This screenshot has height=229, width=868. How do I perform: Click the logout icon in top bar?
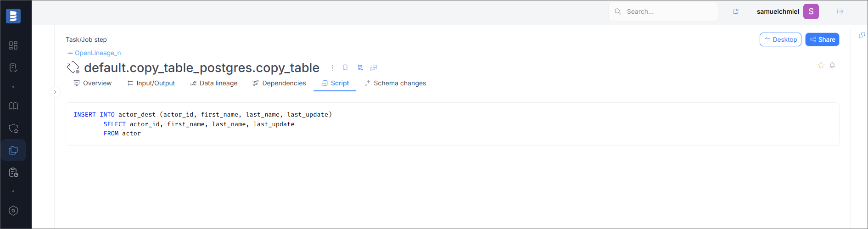pos(840,11)
